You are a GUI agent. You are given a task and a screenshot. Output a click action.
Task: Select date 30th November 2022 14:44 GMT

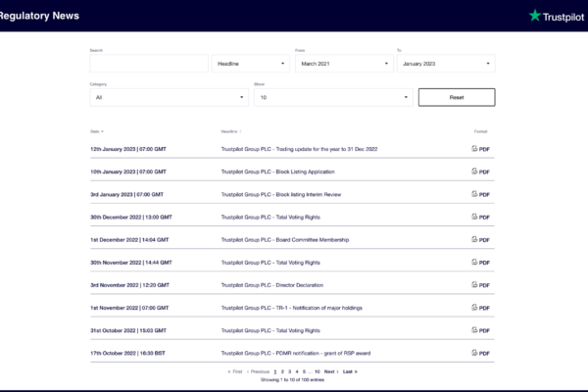point(131,263)
